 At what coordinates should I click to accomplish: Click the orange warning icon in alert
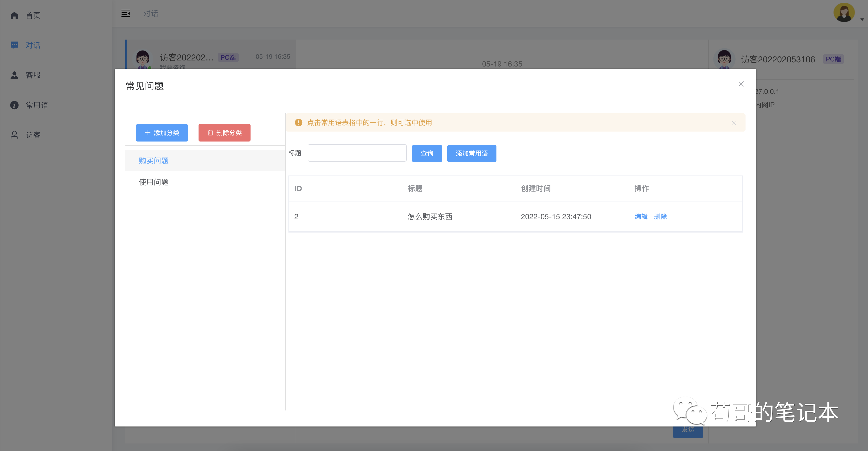299,123
